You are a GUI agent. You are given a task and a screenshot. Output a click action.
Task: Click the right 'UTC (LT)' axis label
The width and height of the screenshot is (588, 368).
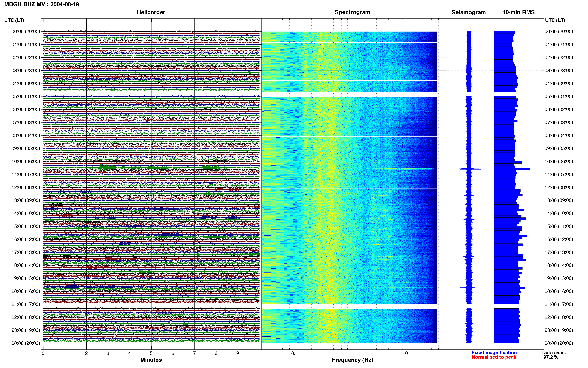point(555,20)
